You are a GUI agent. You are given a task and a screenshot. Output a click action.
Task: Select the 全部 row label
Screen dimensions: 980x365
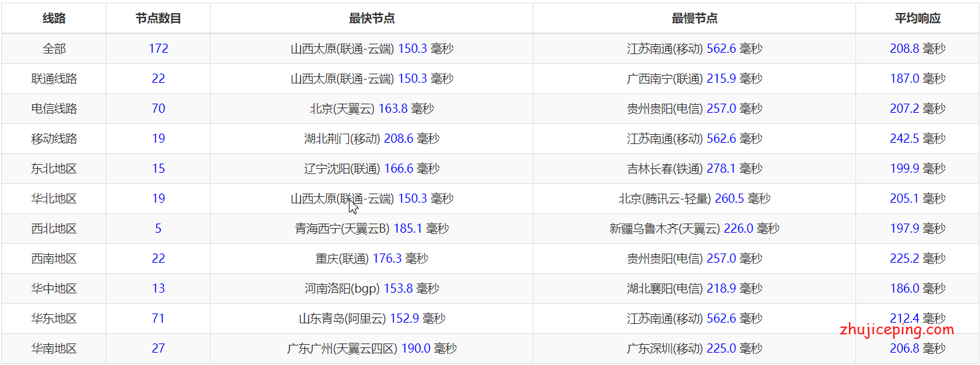tap(54, 49)
